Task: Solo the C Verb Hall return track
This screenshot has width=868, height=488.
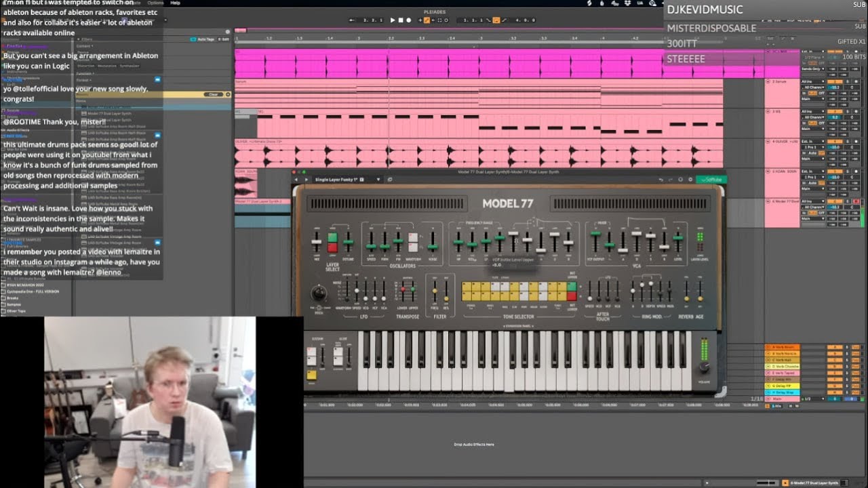Action: click(x=846, y=361)
